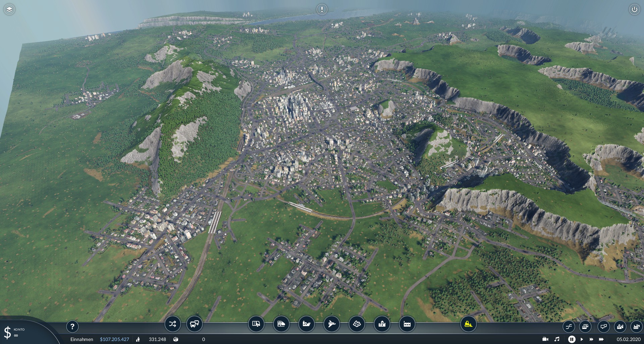644x344 pixels.
Task: Open the warnings notification icon
Action: tap(322, 9)
